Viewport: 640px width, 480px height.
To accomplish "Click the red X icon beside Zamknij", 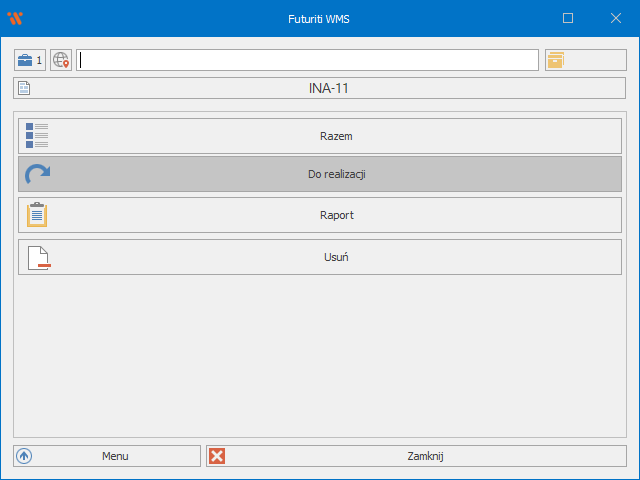I will pyautogui.click(x=217, y=456).
